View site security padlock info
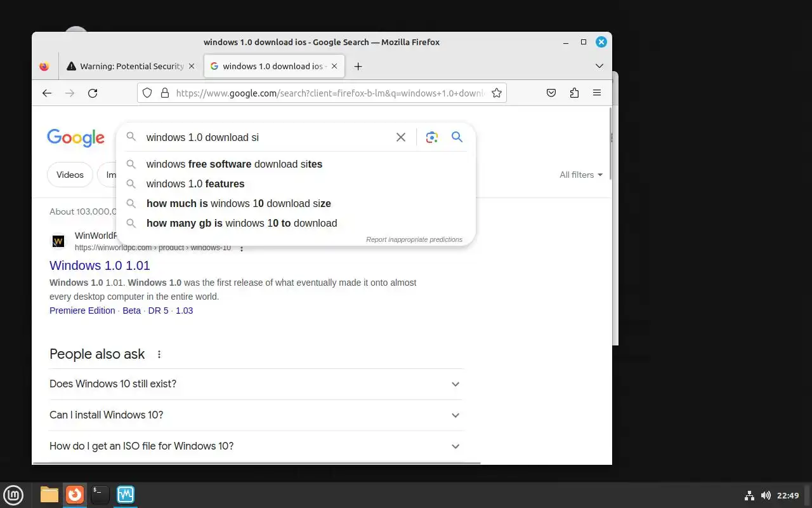This screenshot has height=508, width=812. [x=165, y=93]
